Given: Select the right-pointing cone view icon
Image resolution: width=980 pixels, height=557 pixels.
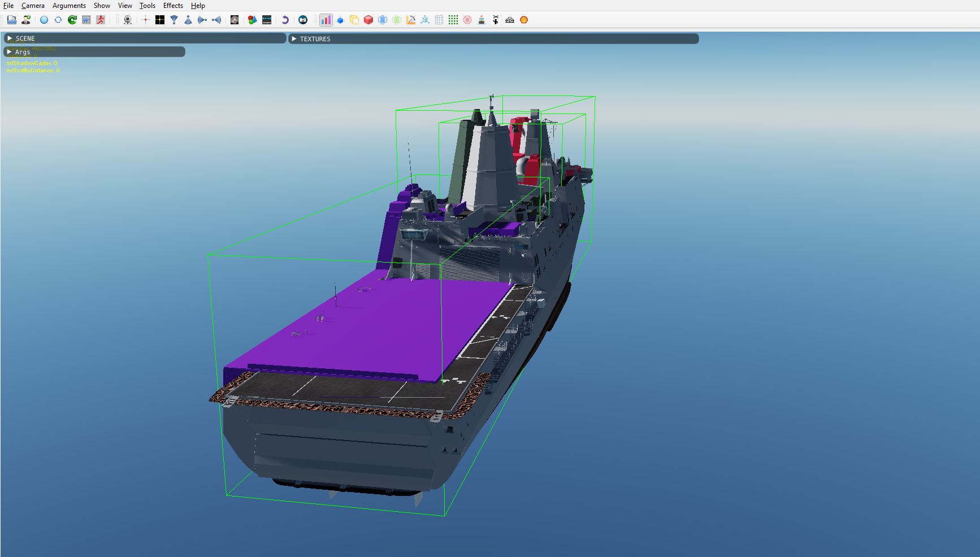Looking at the screenshot, I should pyautogui.click(x=202, y=20).
